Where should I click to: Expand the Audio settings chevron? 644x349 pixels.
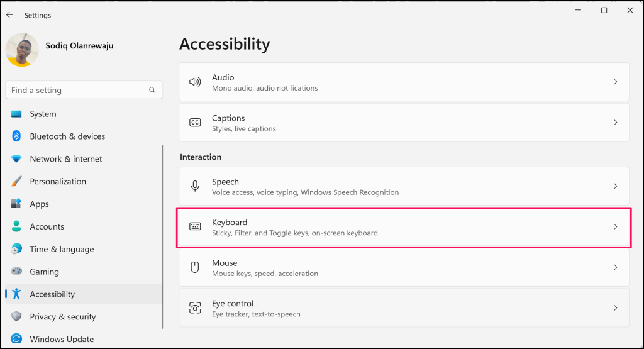click(615, 82)
